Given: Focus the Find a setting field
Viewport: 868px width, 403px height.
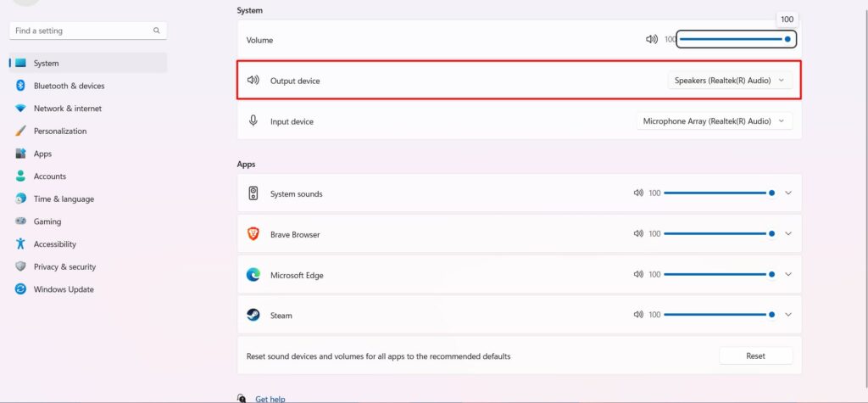Looking at the screenshot, I should pyautogui.click(x=81, y=31).
